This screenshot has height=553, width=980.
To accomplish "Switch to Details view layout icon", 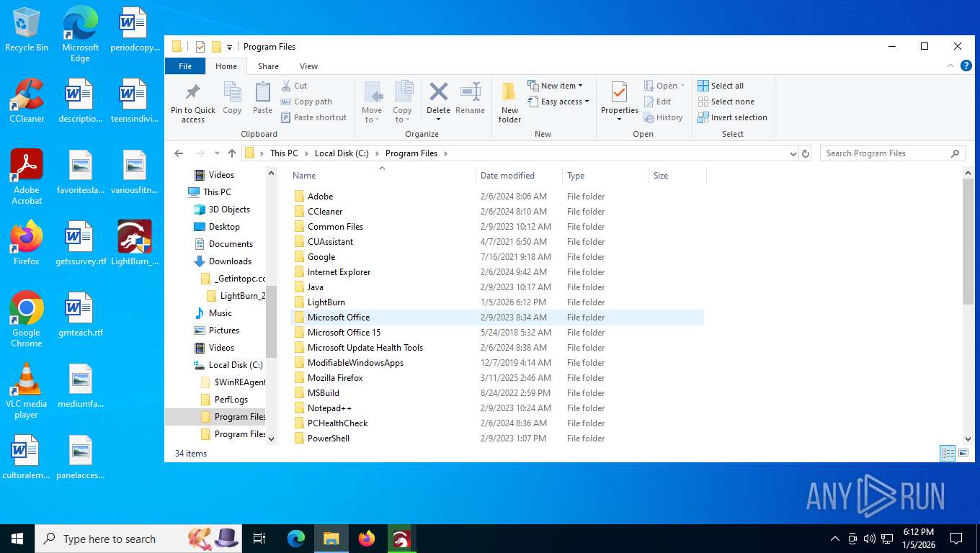I will [x=948, y=453].
